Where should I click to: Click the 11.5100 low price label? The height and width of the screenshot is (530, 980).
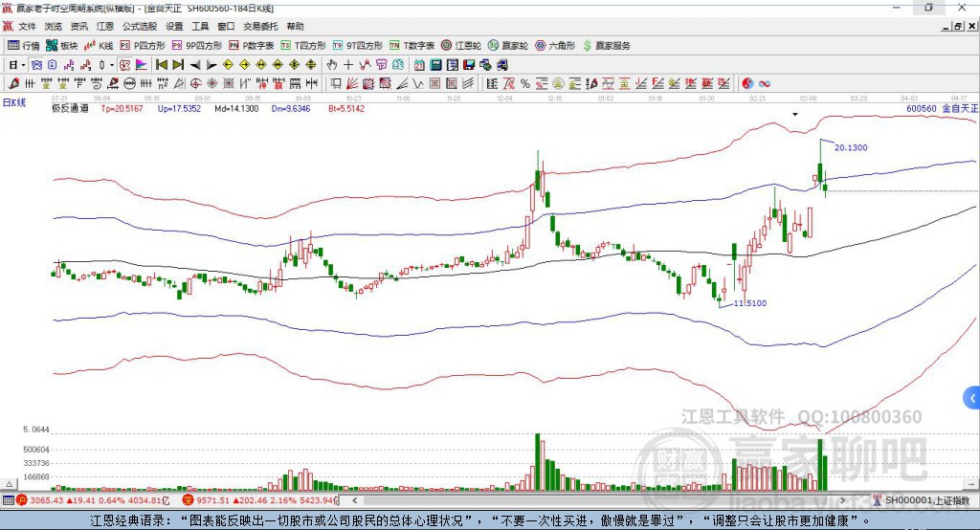pyautogui.click(x=749, y=303)
